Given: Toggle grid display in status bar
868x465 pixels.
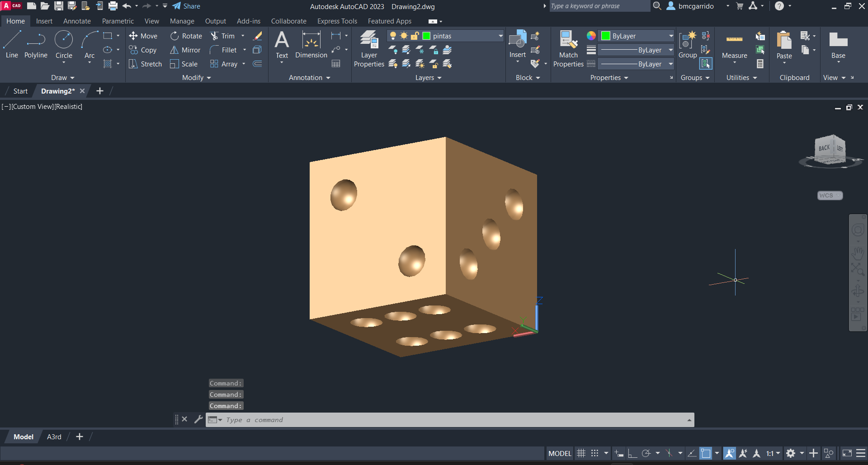Looking at the screenshot, I should (581, 453).
